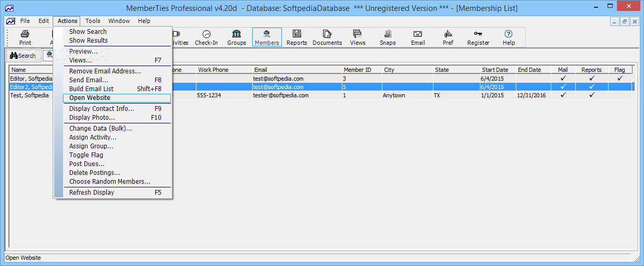Choose Assign Group... menu entry

[x=117, y=146]
